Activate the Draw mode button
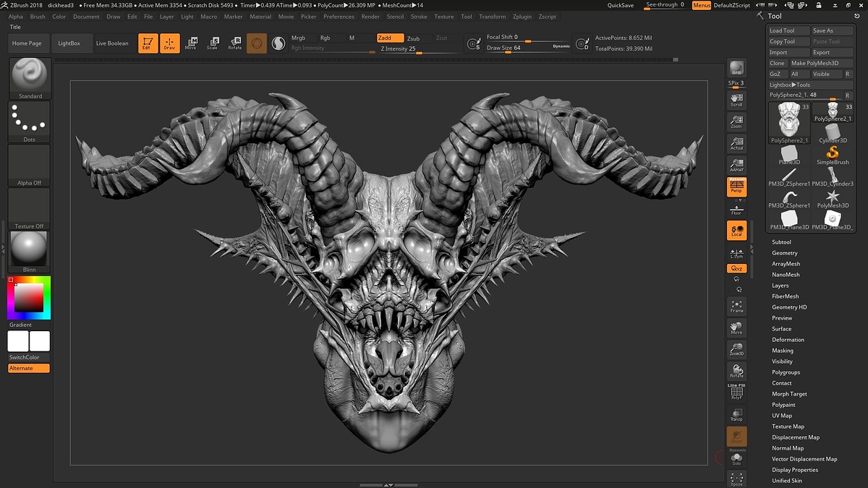 click(169, 43)
